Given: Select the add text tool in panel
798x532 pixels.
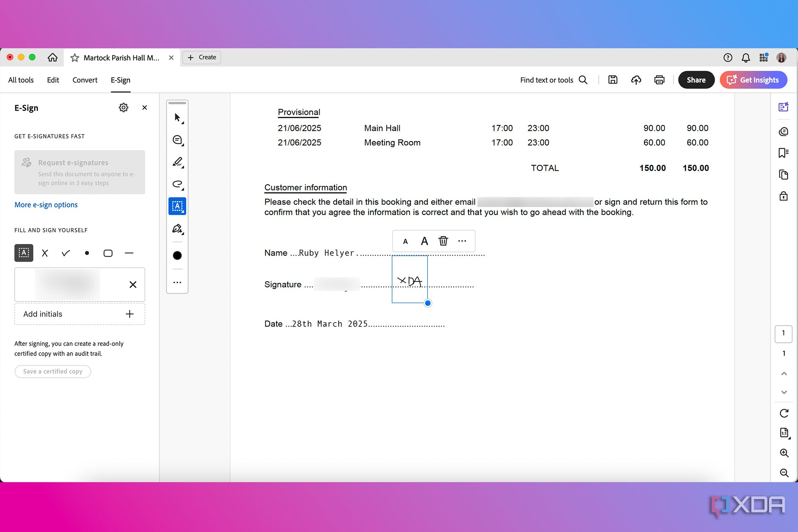Looking at the screenshot, I should [x=24, y=253].
